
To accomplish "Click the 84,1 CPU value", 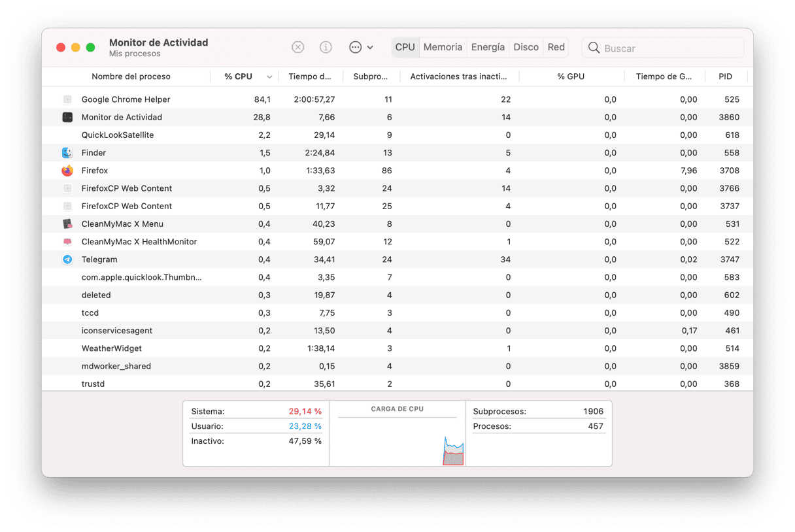I will (262, 99).
